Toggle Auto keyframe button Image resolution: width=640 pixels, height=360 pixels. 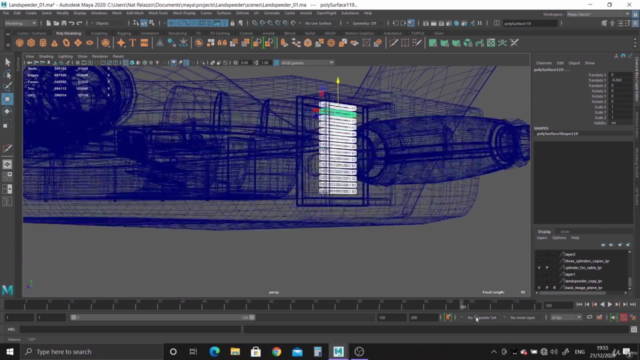point(624,317)
